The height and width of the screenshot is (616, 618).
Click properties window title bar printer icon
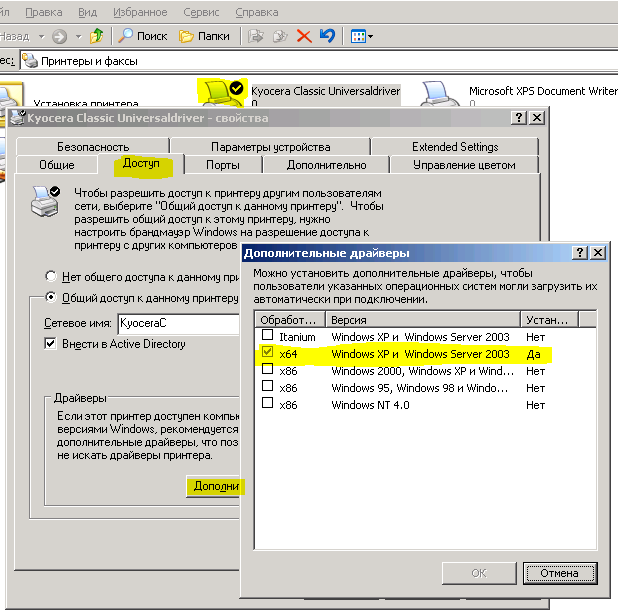pos(18,117)
